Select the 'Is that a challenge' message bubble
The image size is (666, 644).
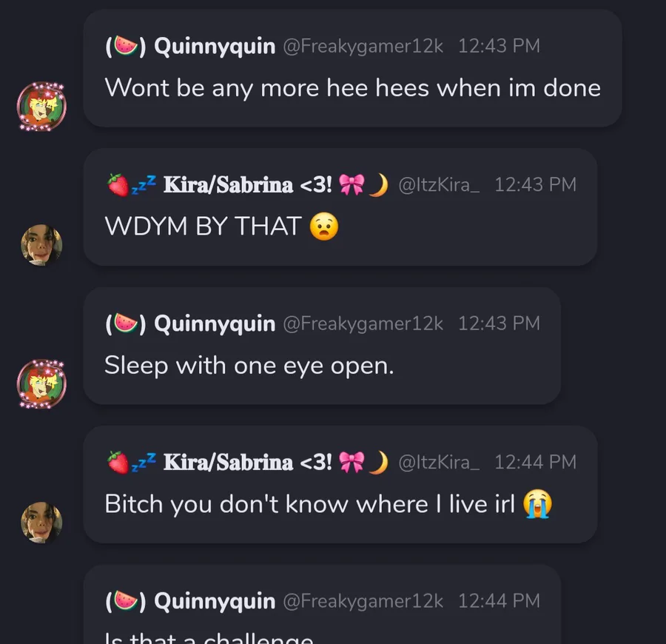pos(322,604)
